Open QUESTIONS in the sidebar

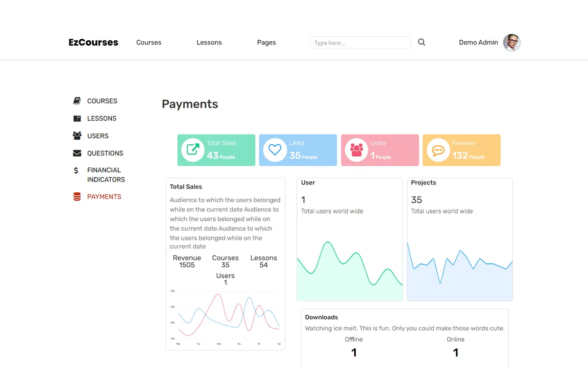pyautogui.click(x=105, y=153)
